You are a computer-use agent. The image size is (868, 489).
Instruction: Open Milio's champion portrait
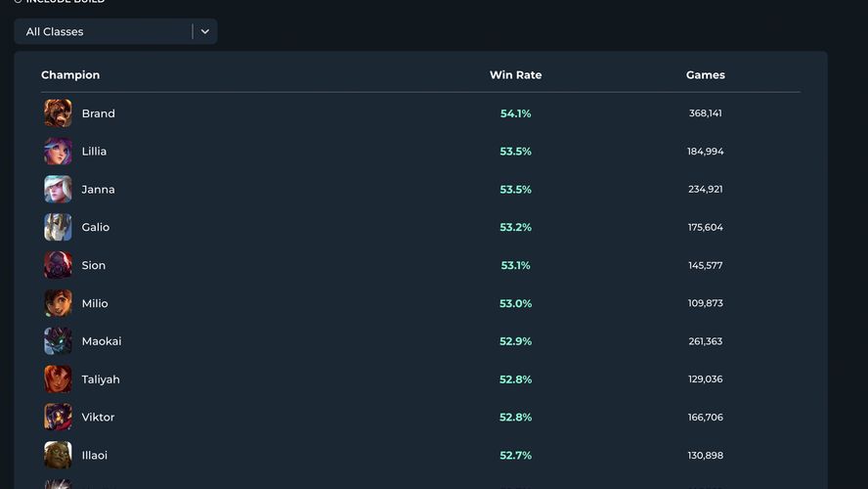coord(58,303)
